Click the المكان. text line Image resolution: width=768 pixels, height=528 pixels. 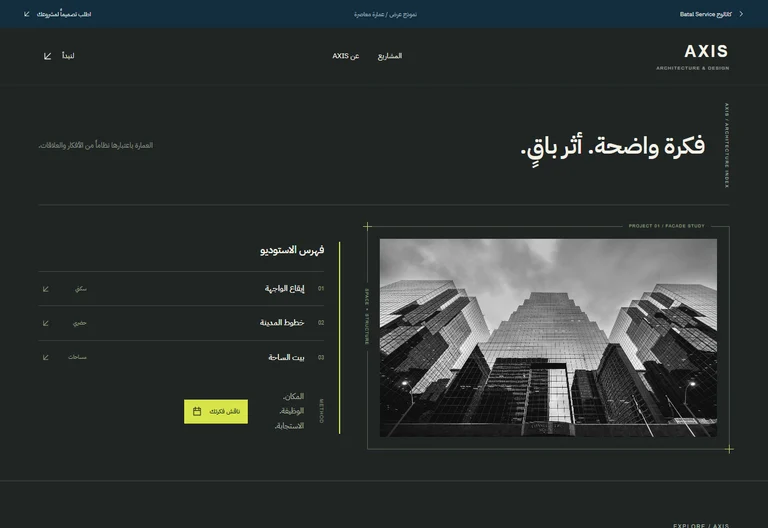tap(293, 396)
